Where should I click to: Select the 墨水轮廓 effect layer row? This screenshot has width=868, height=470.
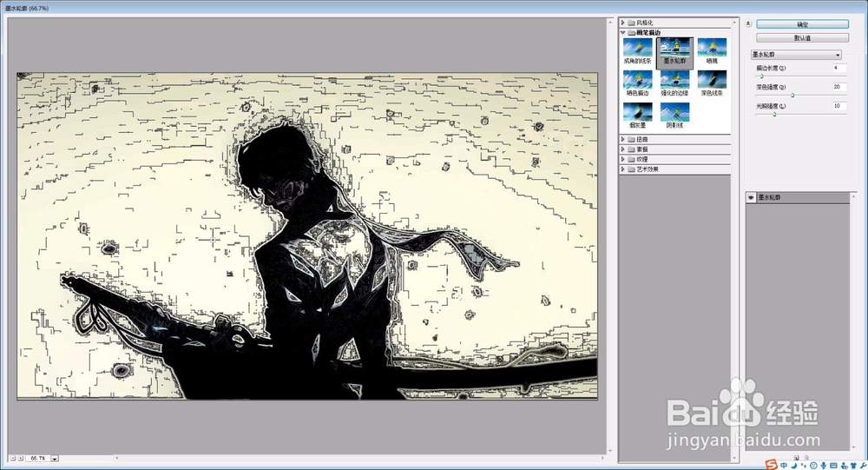798,197
